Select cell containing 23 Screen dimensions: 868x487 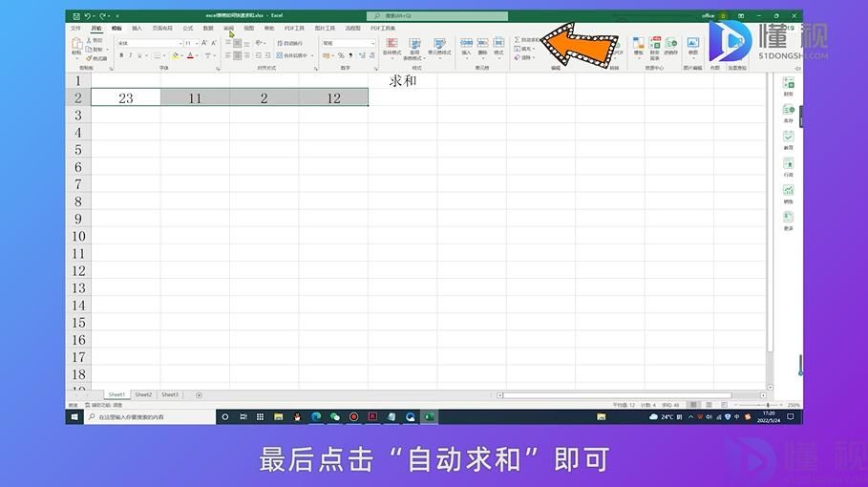126,98
